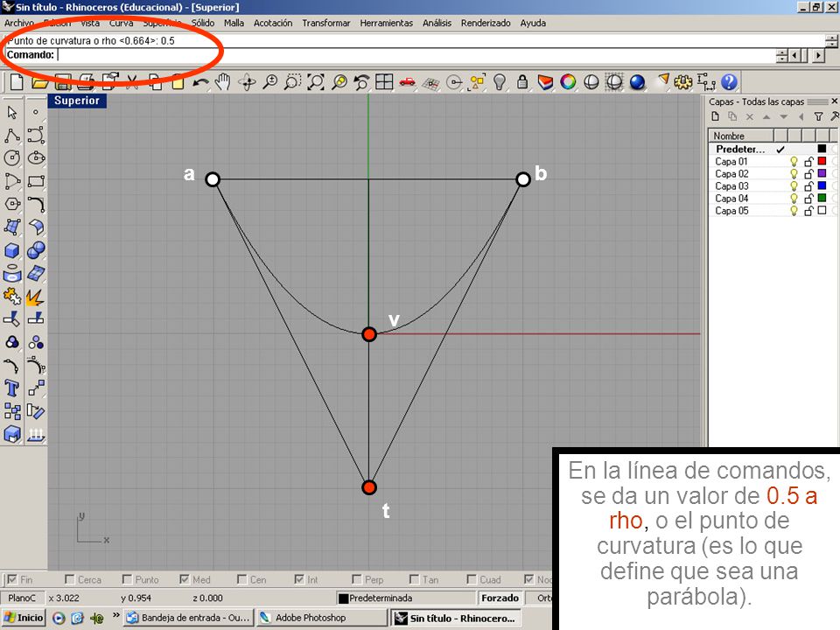Open the Transformar menu

click(326, 23)
